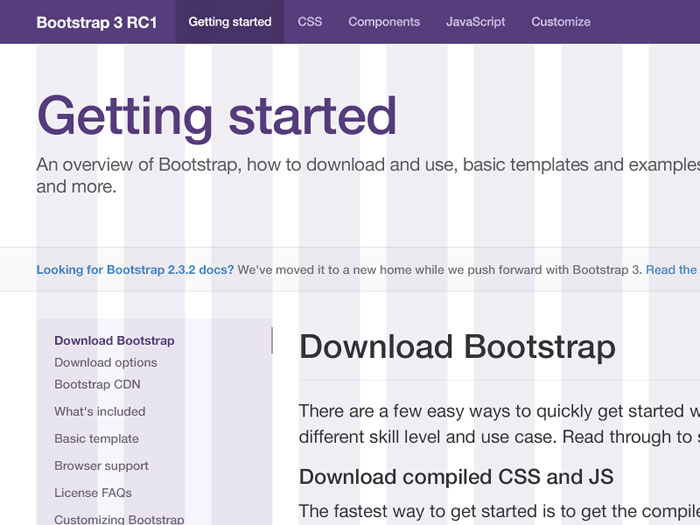Jump to Download options in the sidebar

click(x=106, y=362)
